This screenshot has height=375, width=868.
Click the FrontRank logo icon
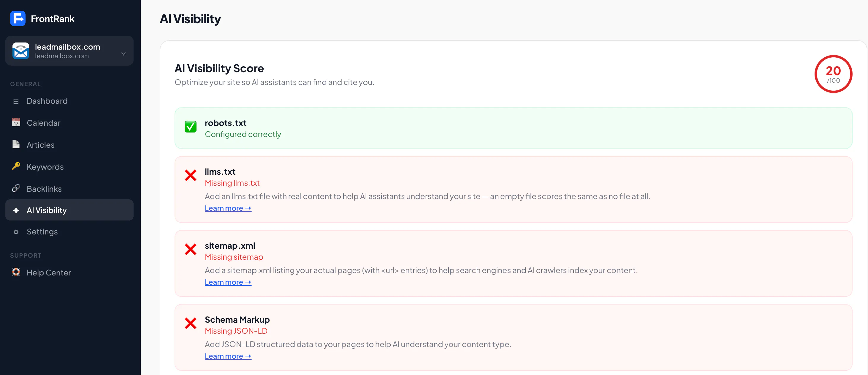[18, 18]
